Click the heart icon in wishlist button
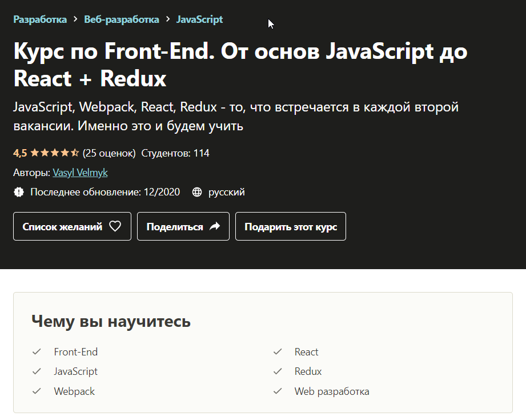The image size is (526, 420). (x=115, y=226)
